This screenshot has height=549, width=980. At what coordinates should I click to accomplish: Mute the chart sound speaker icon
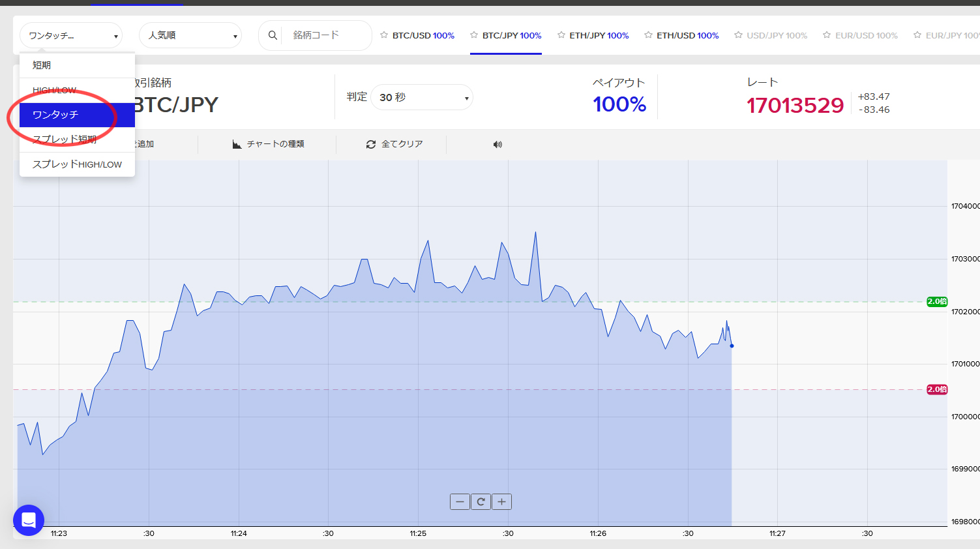click(x=497, y=144)
